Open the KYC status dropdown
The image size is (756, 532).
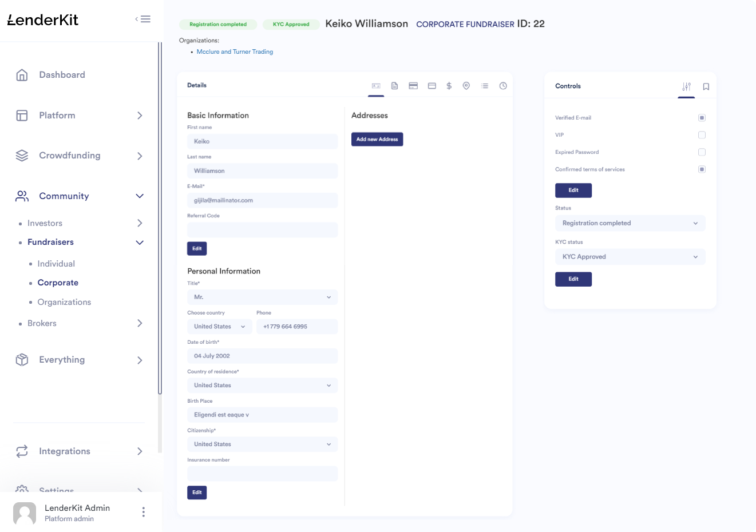(x=630, y=257)
